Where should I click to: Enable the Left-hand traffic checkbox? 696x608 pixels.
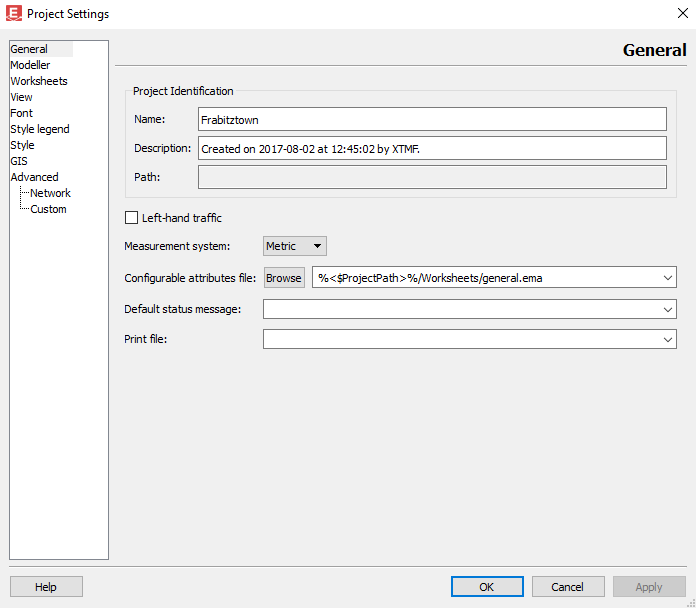(x=131, y=218)
